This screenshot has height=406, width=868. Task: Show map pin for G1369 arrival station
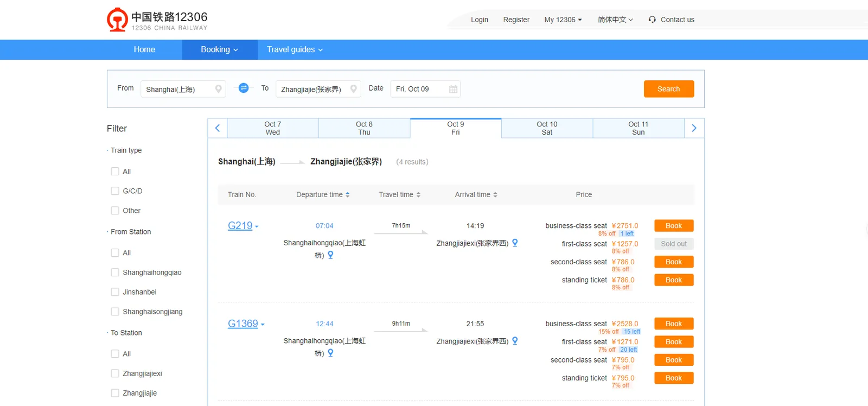[515, 341]
